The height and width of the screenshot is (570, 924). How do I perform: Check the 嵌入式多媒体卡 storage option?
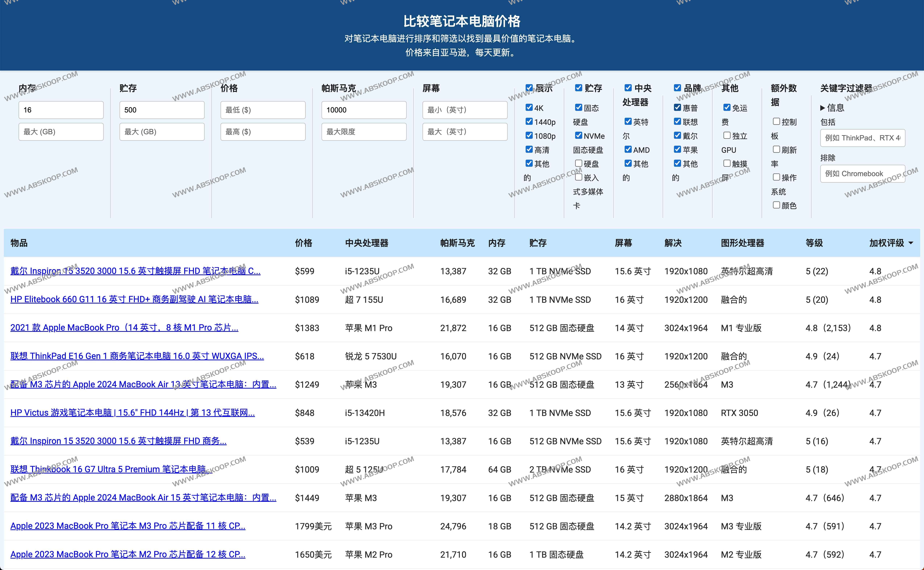pos(579,177)
